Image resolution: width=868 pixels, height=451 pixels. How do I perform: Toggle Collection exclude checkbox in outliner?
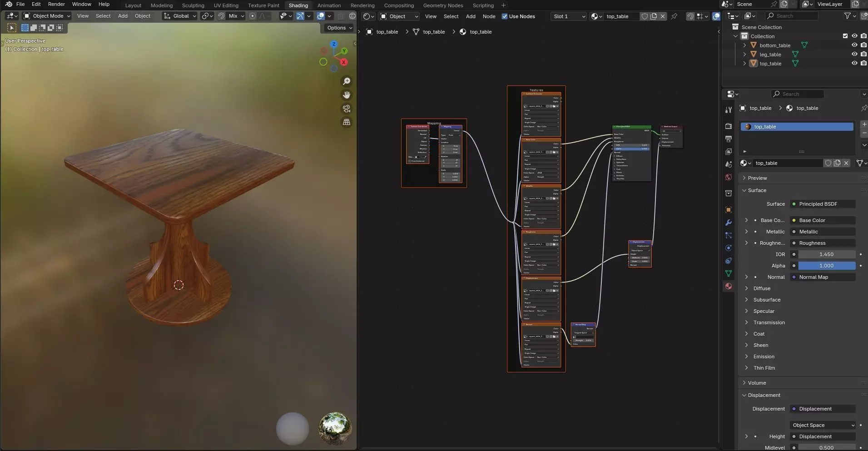pyautogui.click(x=845, y=36)
